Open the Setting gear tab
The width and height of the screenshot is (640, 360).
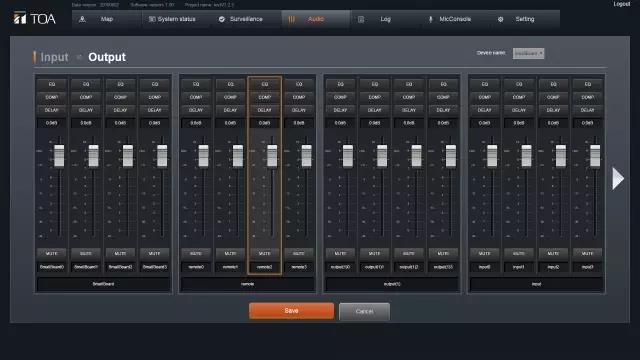coord(500,19)
